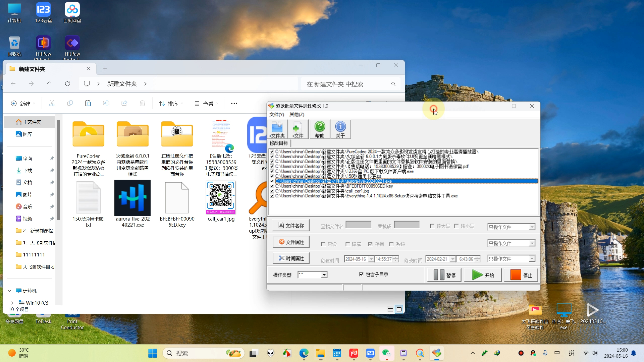
Task: Click the 暂停 pause icon
Action: (439, 275)
